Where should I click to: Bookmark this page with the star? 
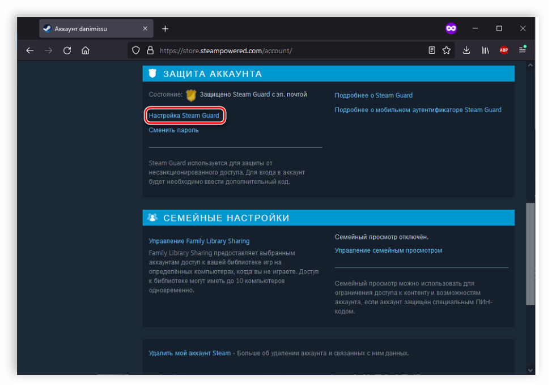(447, 50)
